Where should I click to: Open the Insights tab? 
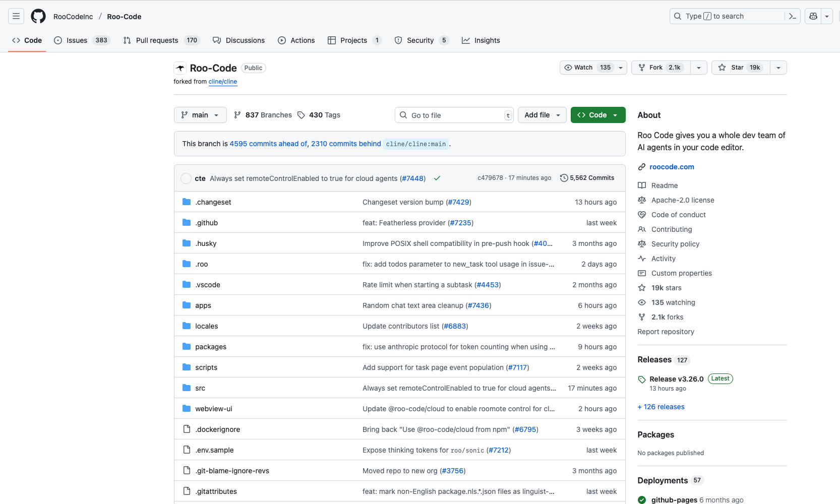pyautogui.click(x=481, y=40)
